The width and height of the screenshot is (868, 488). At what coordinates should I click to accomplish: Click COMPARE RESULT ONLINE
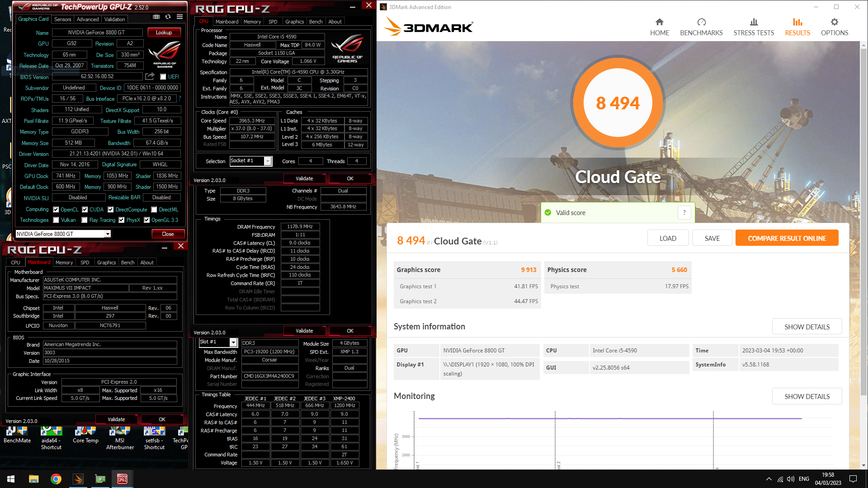coord(787,238)
